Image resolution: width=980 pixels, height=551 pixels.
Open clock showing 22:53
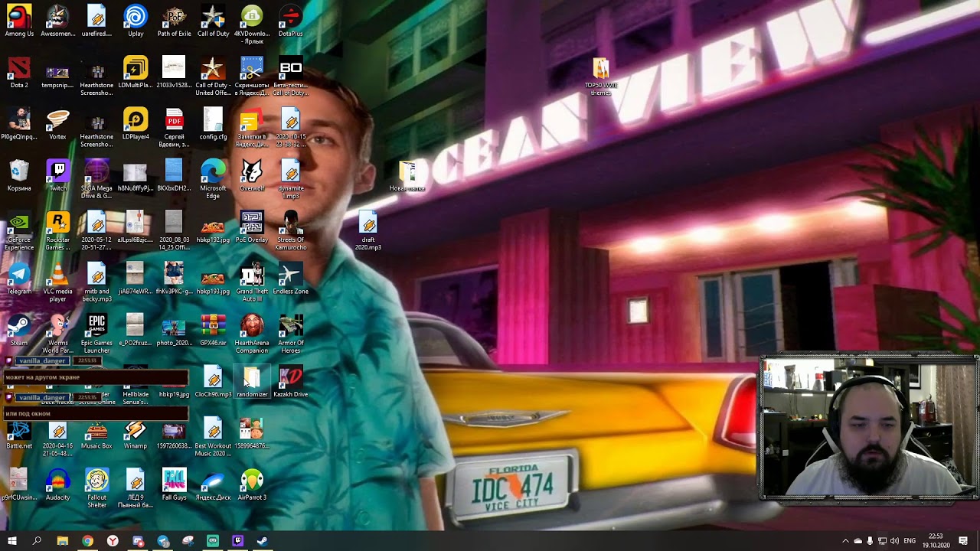click(x=936, y=541)
